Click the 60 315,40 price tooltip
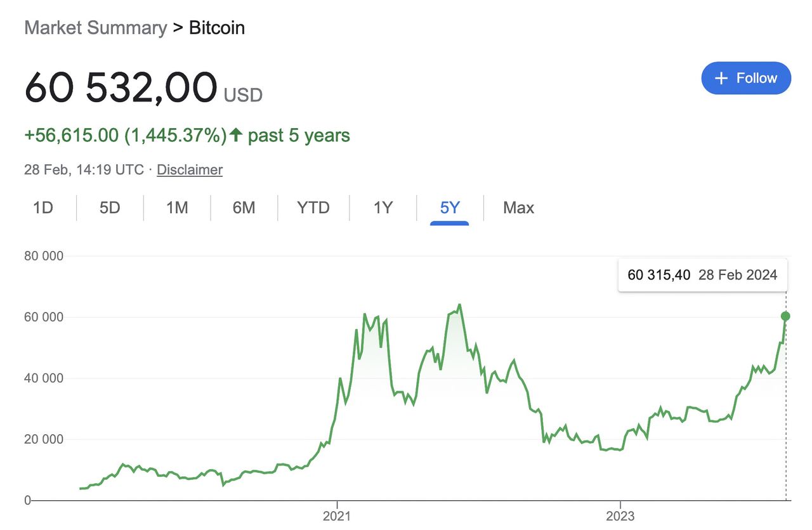812x530 pixels. pyautogui.click(x=702, y=275)
